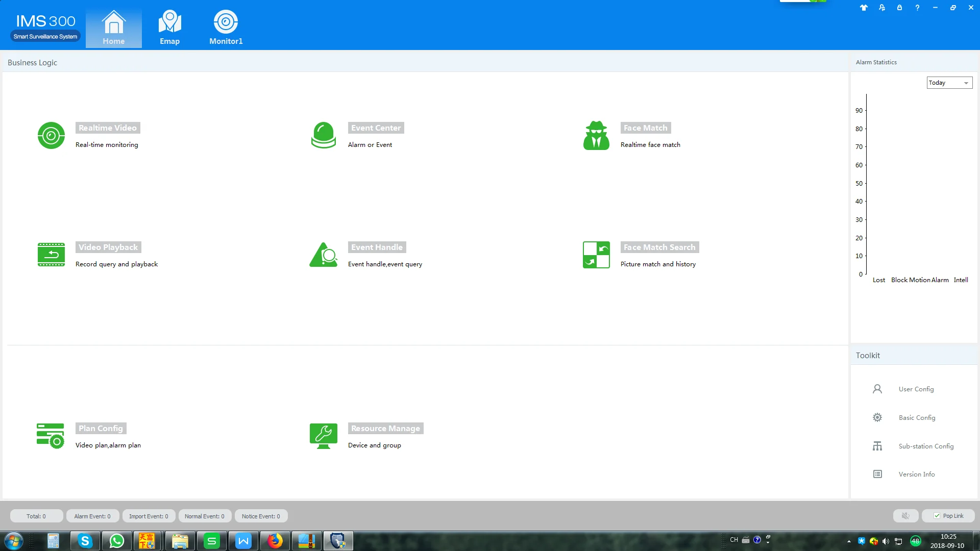Open the Resource Manage wrench icon
This screenshot has width=980, height=551.
(324, 436)
